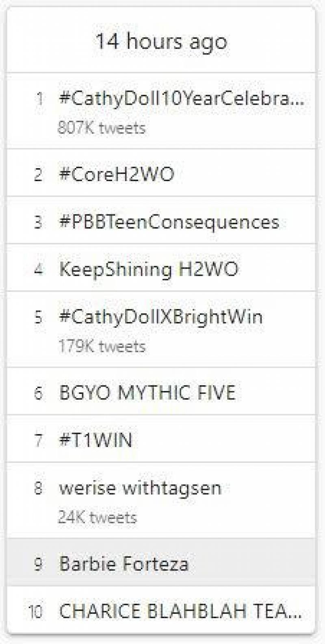The height and width of the screenshot is (644, 325).
Task: Click the Barbie Forteza trend
Action: [124, 564]
